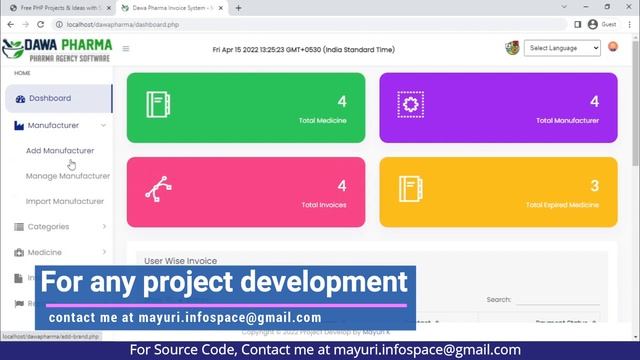
Task: Expand the Categories menu chevron
Action: tap(104, 227)
